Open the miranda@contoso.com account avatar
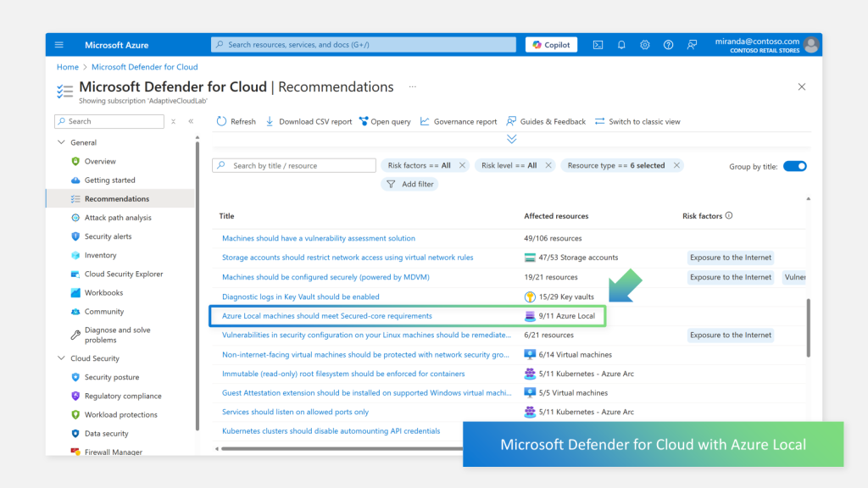Screen dimensions: 868x488 pos(811,45)
